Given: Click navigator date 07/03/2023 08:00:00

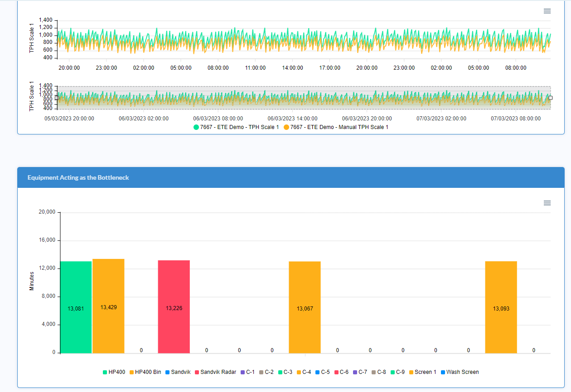Looking at the screenshot, I should [x=516, y=119].
